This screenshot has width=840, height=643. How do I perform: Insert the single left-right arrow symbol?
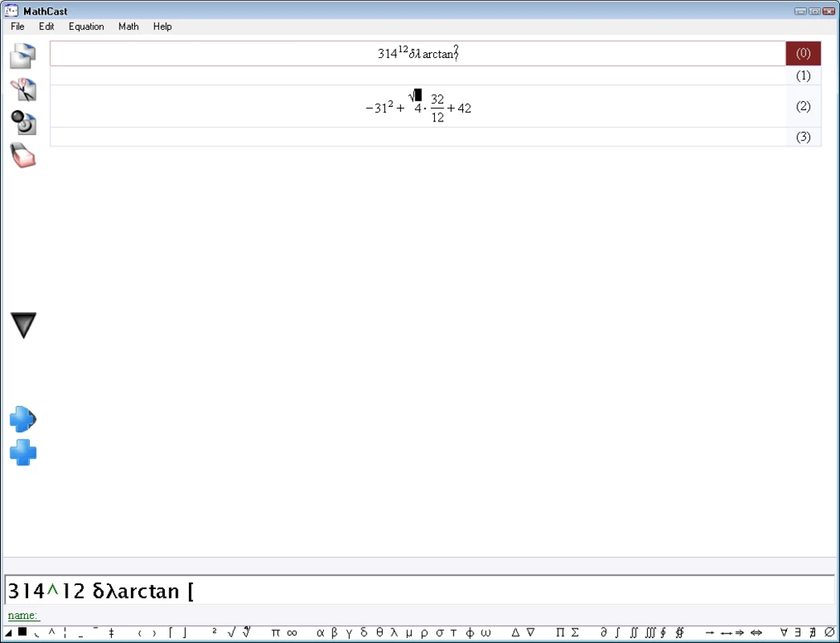pos(725,633)
